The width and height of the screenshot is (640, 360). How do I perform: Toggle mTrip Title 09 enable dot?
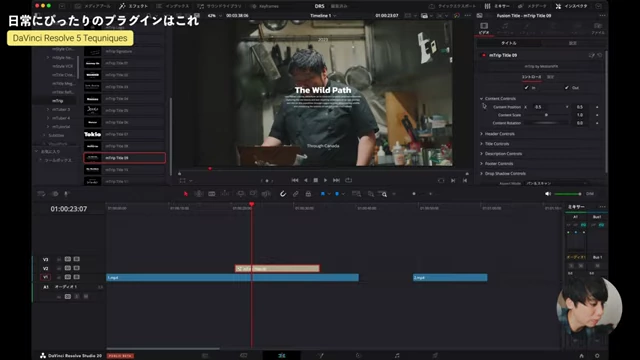tap(484, 55)
